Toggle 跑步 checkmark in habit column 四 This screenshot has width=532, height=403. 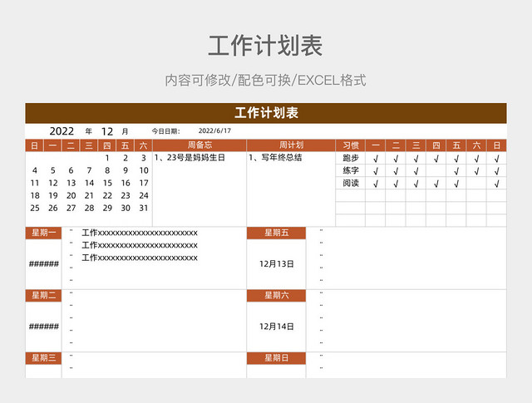pyautogui.click(x=436, y=159)
